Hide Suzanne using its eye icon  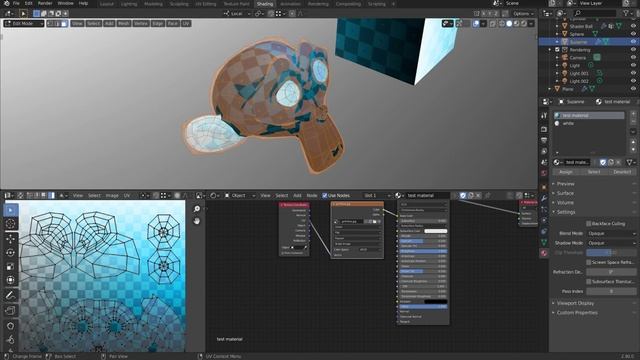(633, 42)
